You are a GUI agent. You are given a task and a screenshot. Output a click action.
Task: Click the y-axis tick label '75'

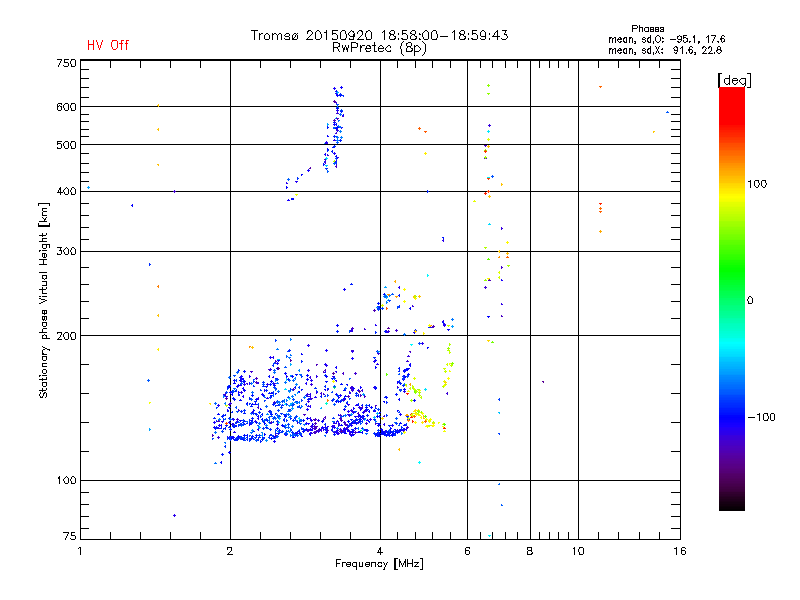point(70,536)
